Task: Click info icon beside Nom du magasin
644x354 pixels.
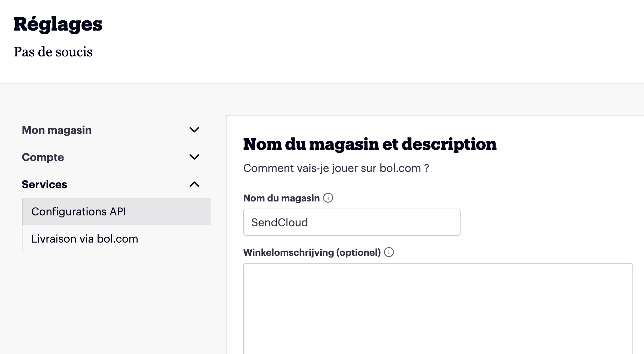Action: 328,198
